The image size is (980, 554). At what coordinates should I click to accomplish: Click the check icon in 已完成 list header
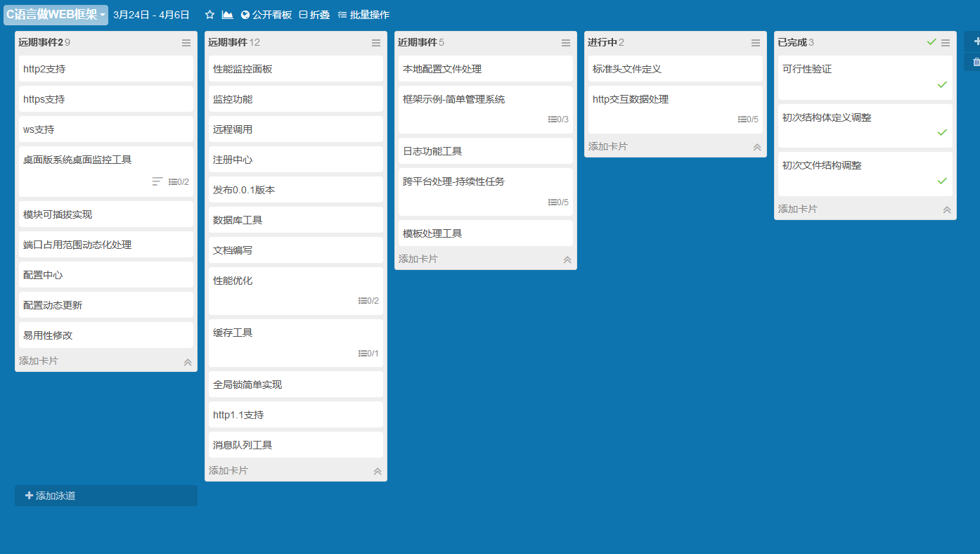tap(931, 42)
